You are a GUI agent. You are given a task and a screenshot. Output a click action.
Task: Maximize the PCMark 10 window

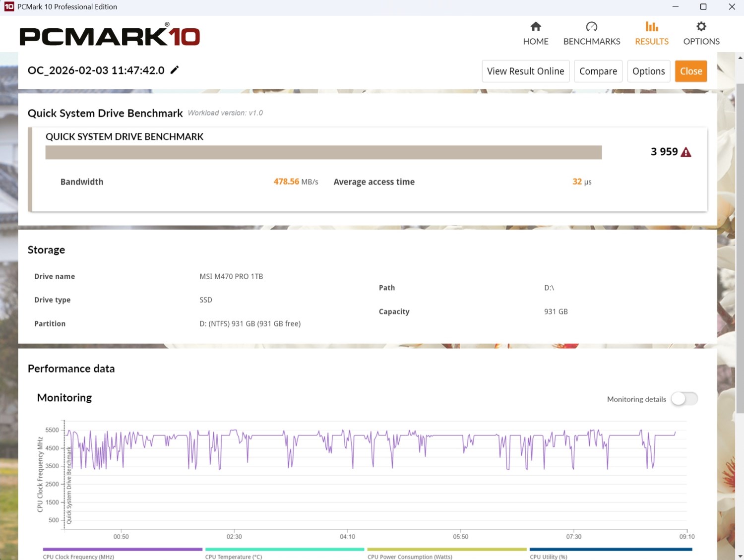pyautogui.click(x=703, y=7)
